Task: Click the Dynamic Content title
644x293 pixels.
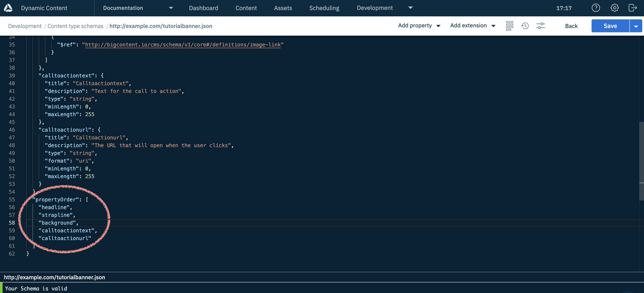Action: coord(44,8)
